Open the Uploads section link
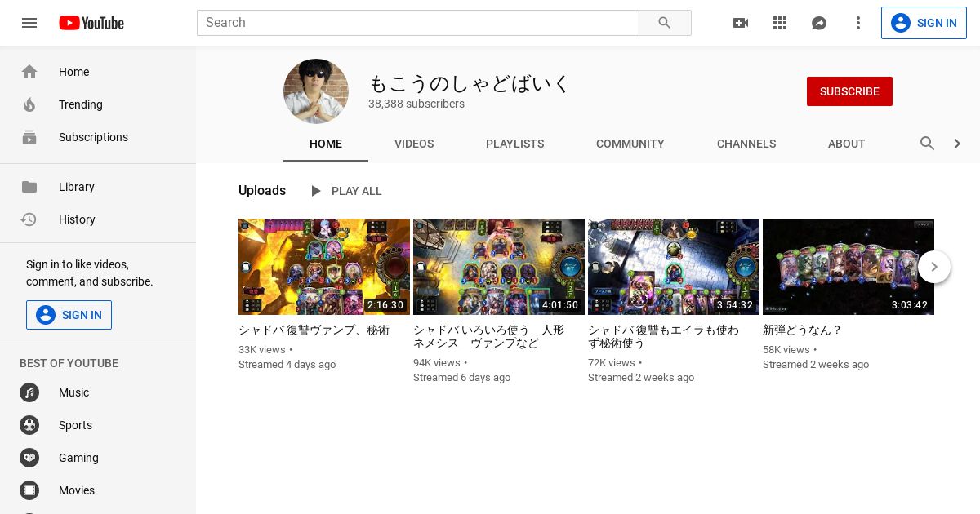This screenshot has width=980, height=514. pos(262,191)
